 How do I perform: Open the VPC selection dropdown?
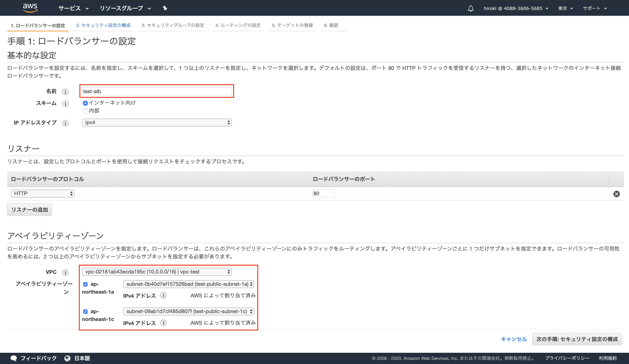point(157,272)
